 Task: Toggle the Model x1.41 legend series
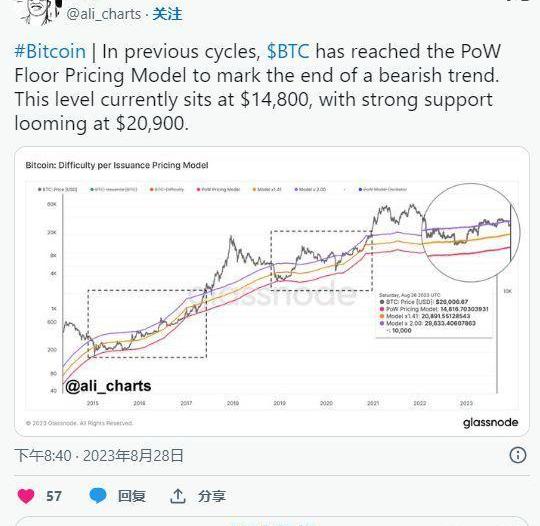coord(267,189)
